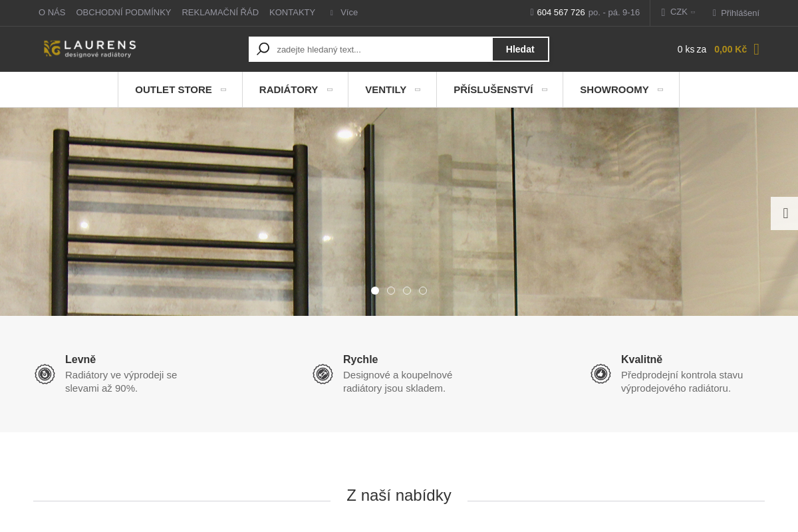The height and width of the screenshot is (532, 798).
Task: Open the OUTLET STORE section
Action: [x=174, y=89]
